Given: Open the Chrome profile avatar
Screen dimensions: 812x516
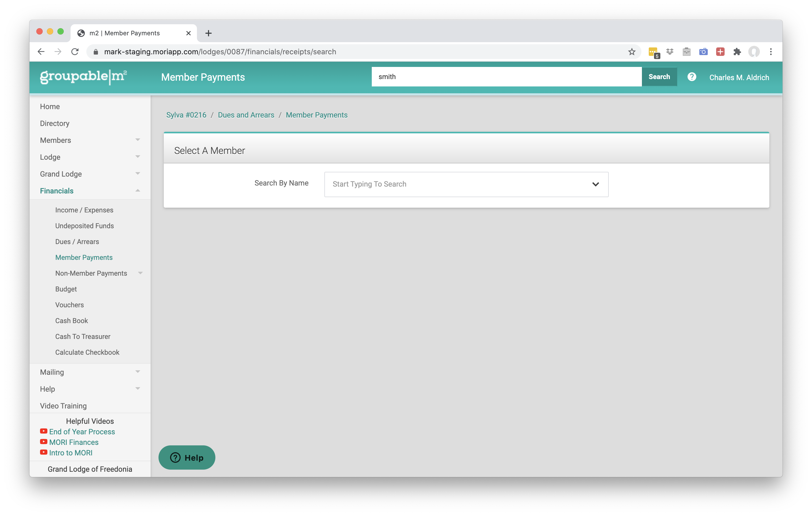Looking at the screenshot, I should 754,52.
